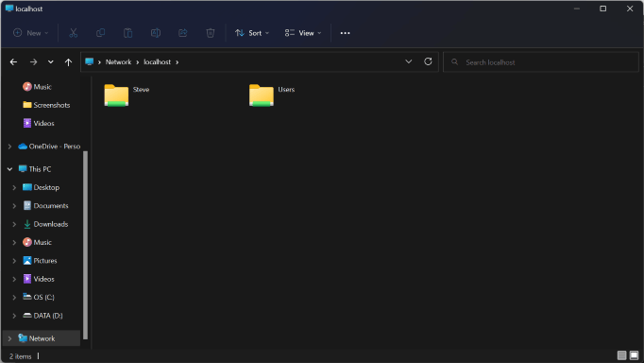Open Screenshots in quick access

(x=46, y=105)
